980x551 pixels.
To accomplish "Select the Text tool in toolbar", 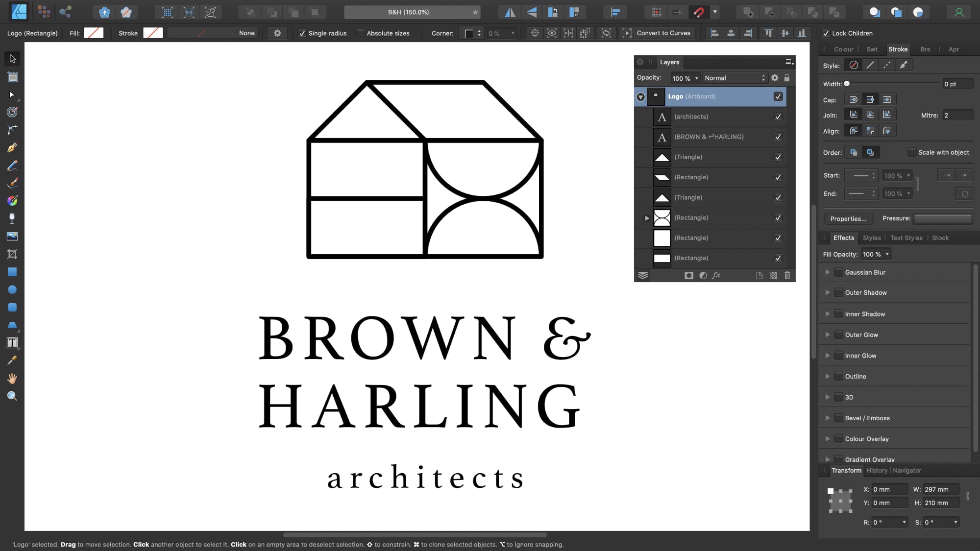I will (x=12, y=343).
